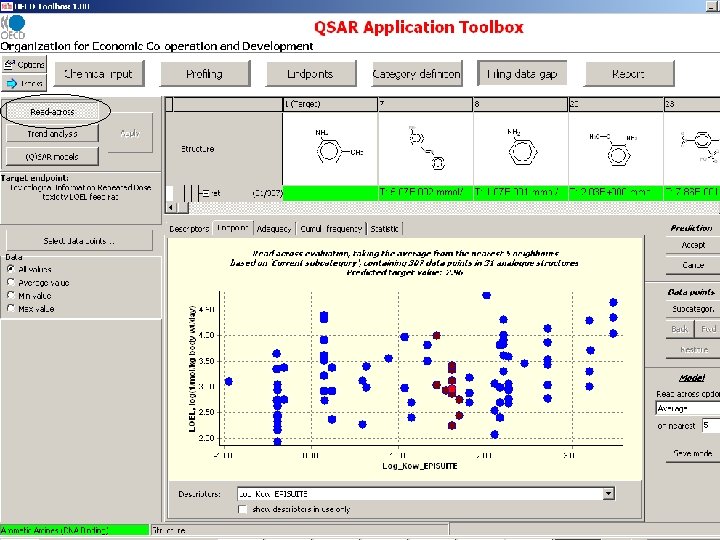Click the left scroll arrow of data matrix
Viewport: 720px width, 540px height.
tap(171, 208)
